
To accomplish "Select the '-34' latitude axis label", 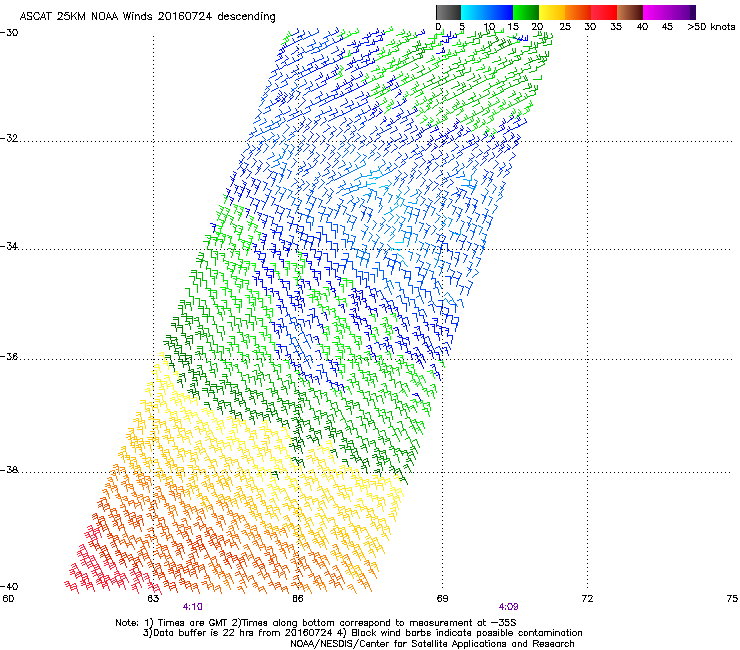I will [9, 246].
